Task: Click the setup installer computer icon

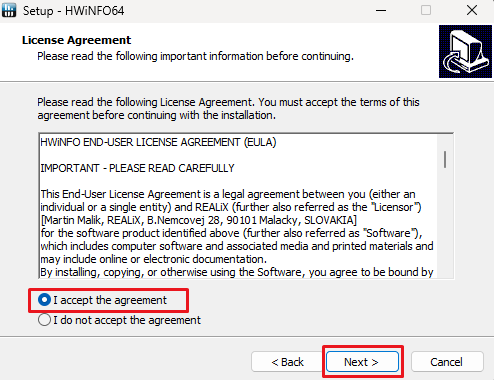Action: [465, 51]
